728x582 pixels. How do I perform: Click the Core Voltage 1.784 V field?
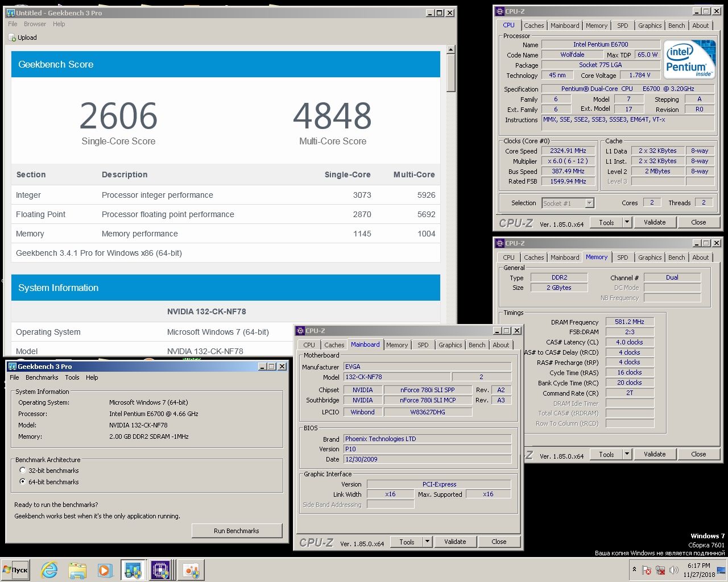[x=639, y=75]
